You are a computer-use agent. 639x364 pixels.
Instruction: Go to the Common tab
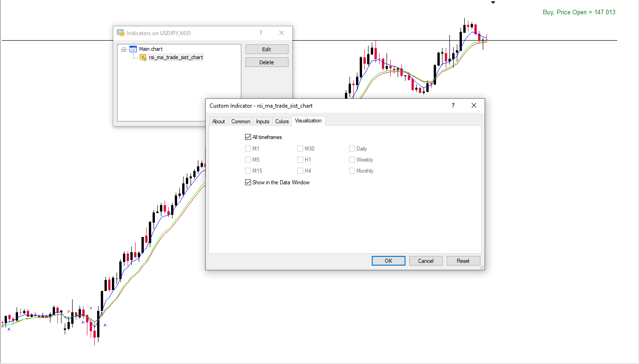pyautogui.click(x=241, y=121)
